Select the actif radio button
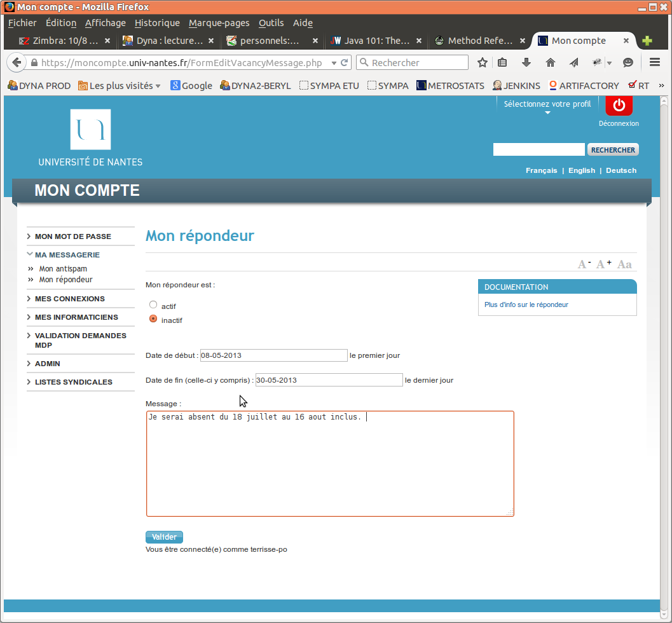 [x=153, y=304]
